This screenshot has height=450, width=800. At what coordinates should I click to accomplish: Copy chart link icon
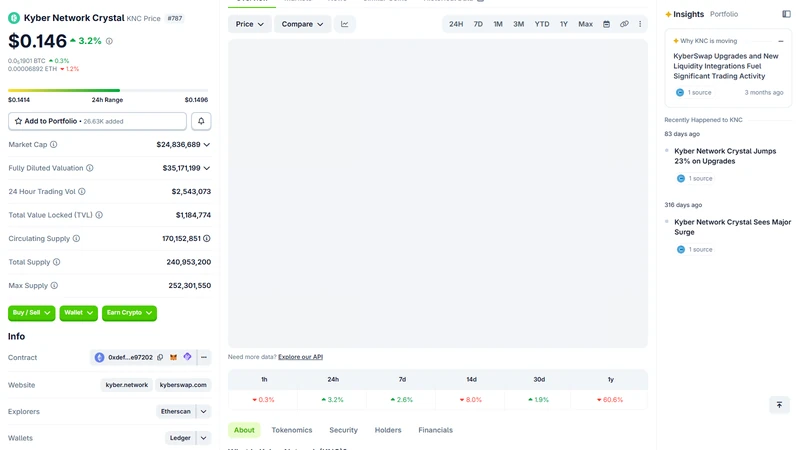click(624, 24)
